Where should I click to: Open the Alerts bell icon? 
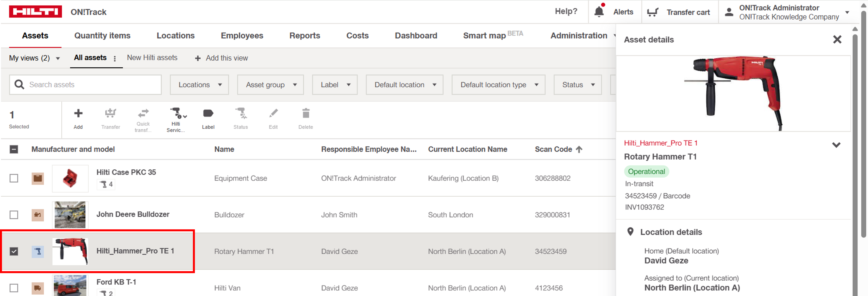[x=599, y=11]
